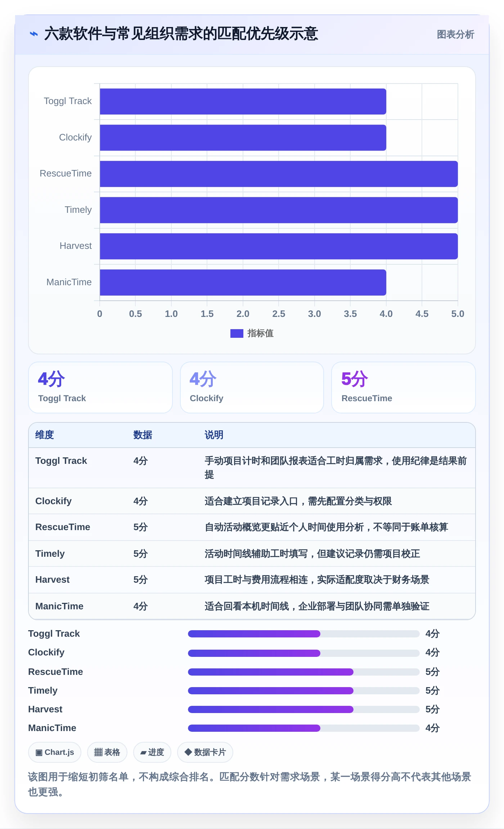
Task: Select the ManicTime table row name
Action: point(59,606)
